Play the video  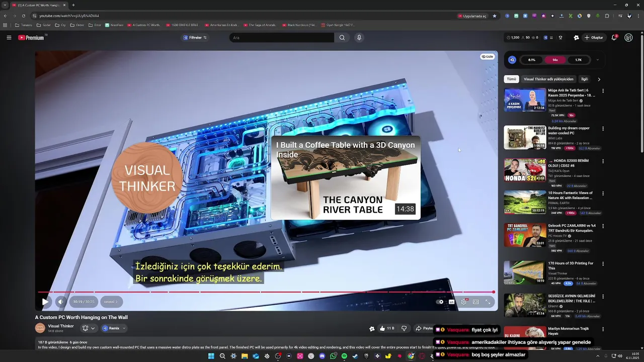45,302
